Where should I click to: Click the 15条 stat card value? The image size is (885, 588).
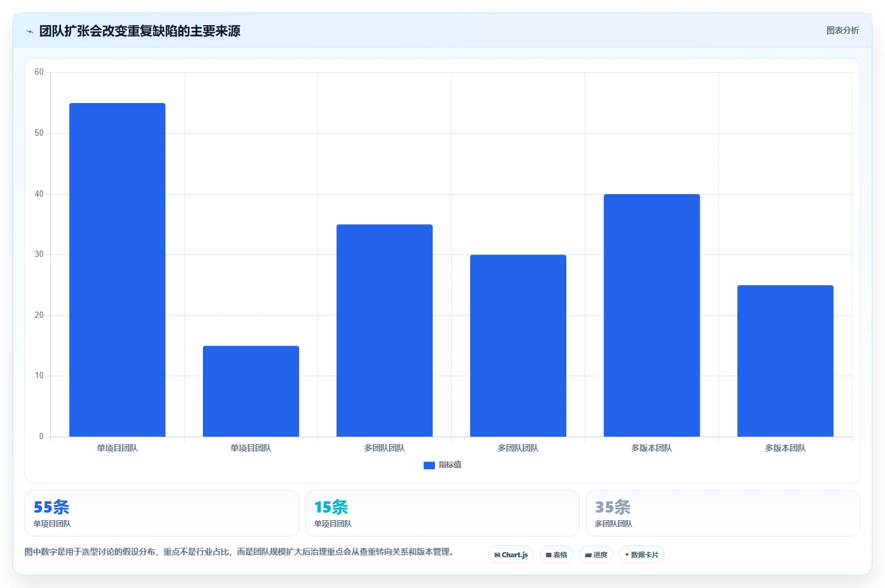point(331,507)
